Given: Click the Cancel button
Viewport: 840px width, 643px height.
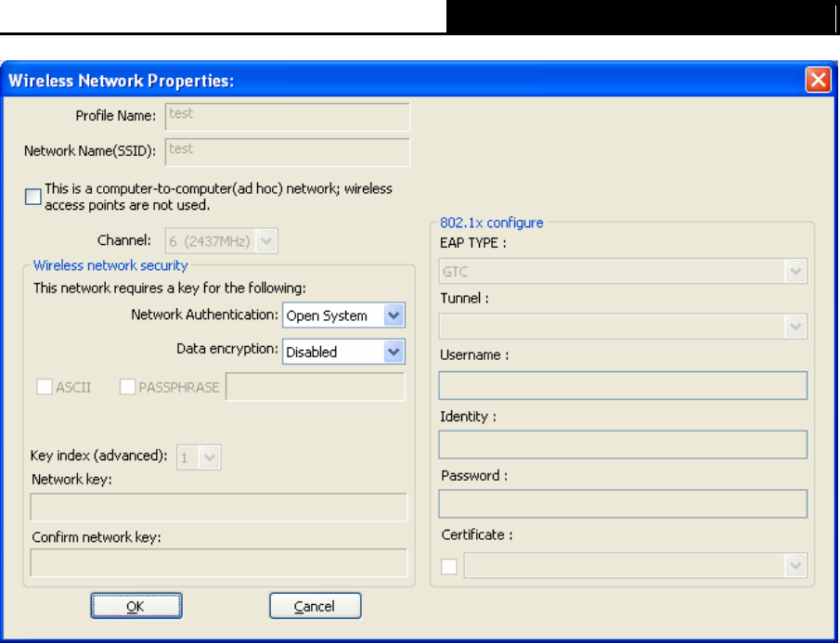Looking at the screenshot, I should click(x=315, y=606).
